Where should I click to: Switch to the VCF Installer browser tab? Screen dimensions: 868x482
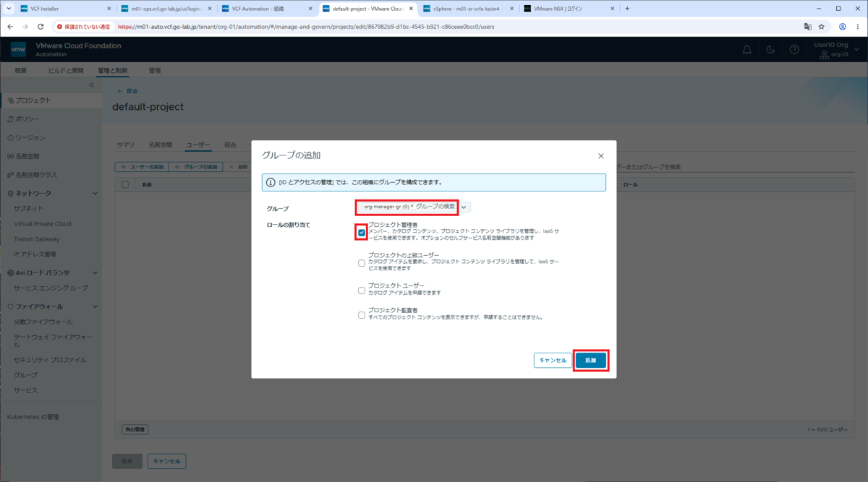click(x=67, y=9)
